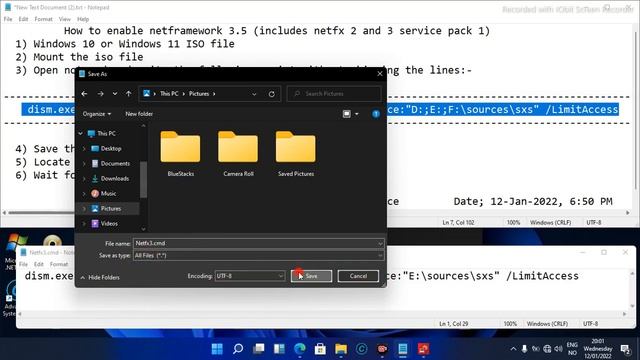
Task: Open Task View on the taskbar
Action: click(258, 349)
